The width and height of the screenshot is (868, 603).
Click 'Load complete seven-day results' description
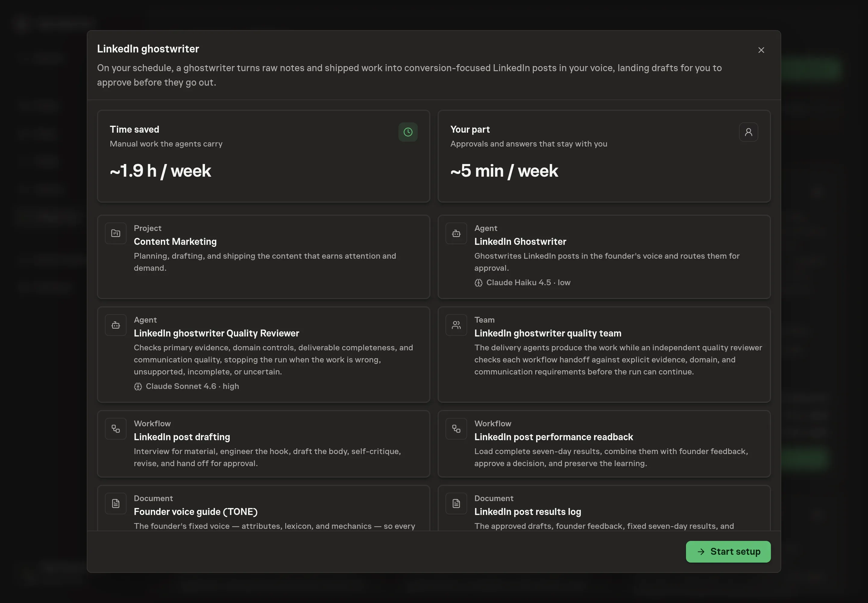[611, 457]
